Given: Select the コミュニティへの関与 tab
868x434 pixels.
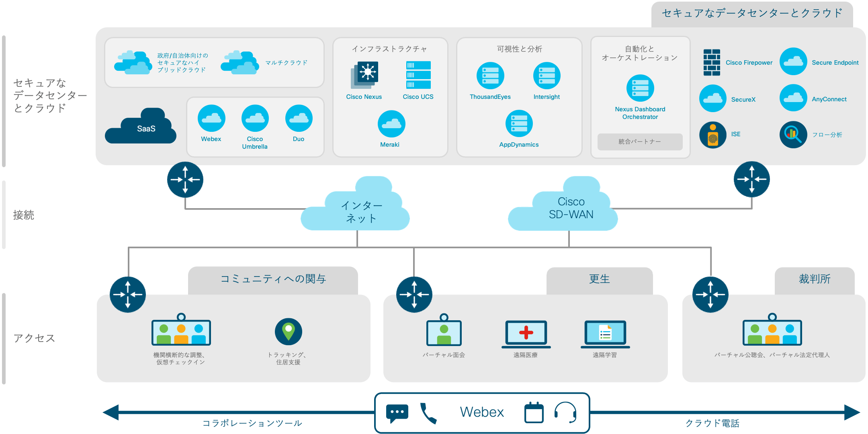Looking at the screenshot, I should (x=273, y=280).
